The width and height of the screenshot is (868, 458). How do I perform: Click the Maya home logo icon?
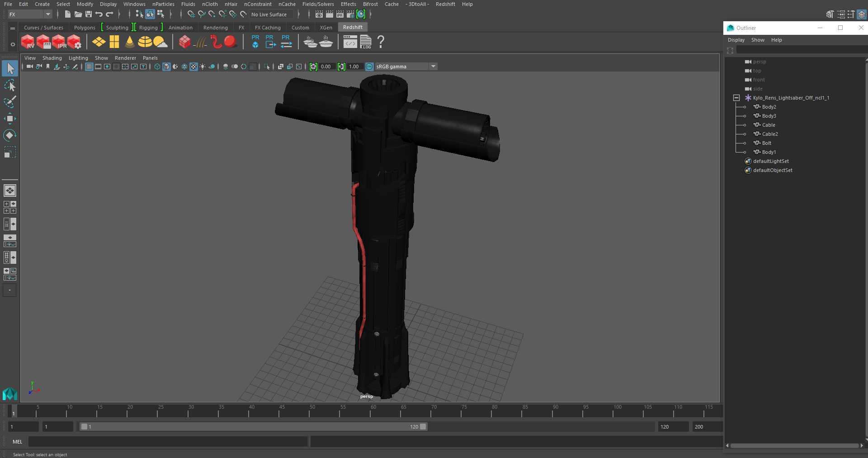click(x=10, y=394)
